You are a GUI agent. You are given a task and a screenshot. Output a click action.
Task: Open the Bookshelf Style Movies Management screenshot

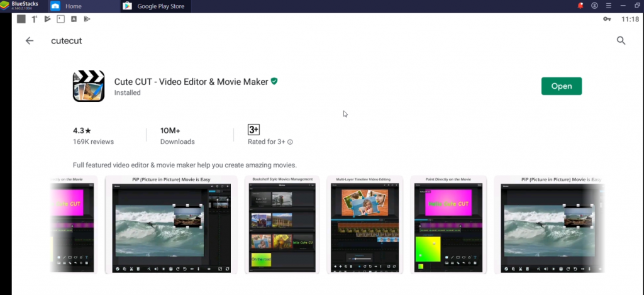282,225
